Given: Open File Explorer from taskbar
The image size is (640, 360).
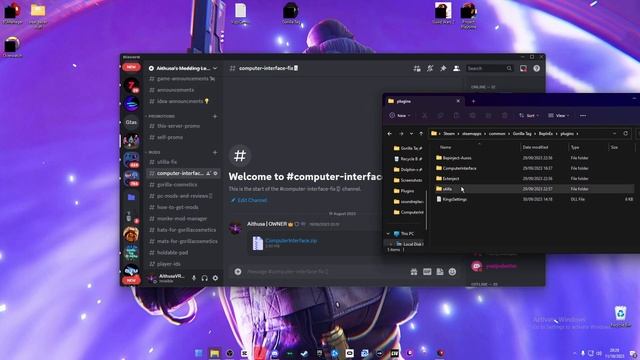Looking at the screenshot, I should click(x=215, y=353).
